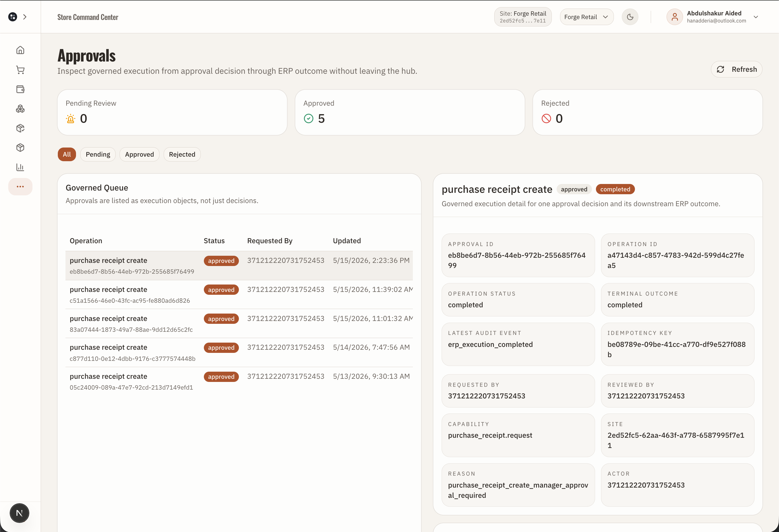
Task: Click the Site: Forge Retail badge
Action: click(522, 17)
